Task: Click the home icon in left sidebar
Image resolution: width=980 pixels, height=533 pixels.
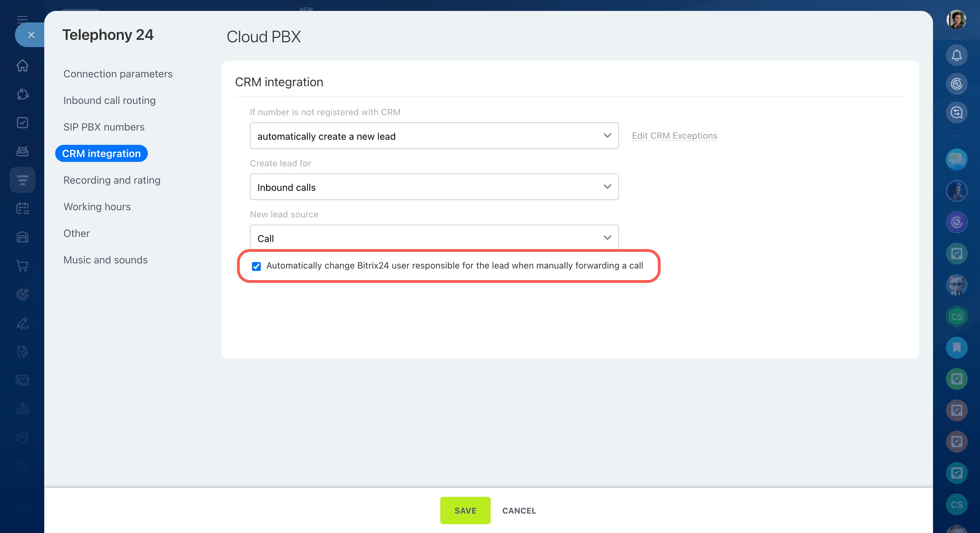Action: [x=22, y=65]
